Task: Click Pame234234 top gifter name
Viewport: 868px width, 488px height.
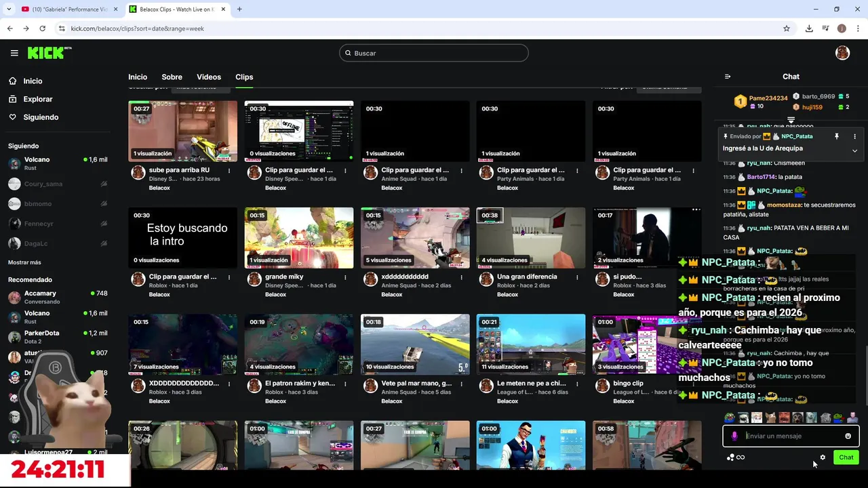Action: tap(768, 98)
